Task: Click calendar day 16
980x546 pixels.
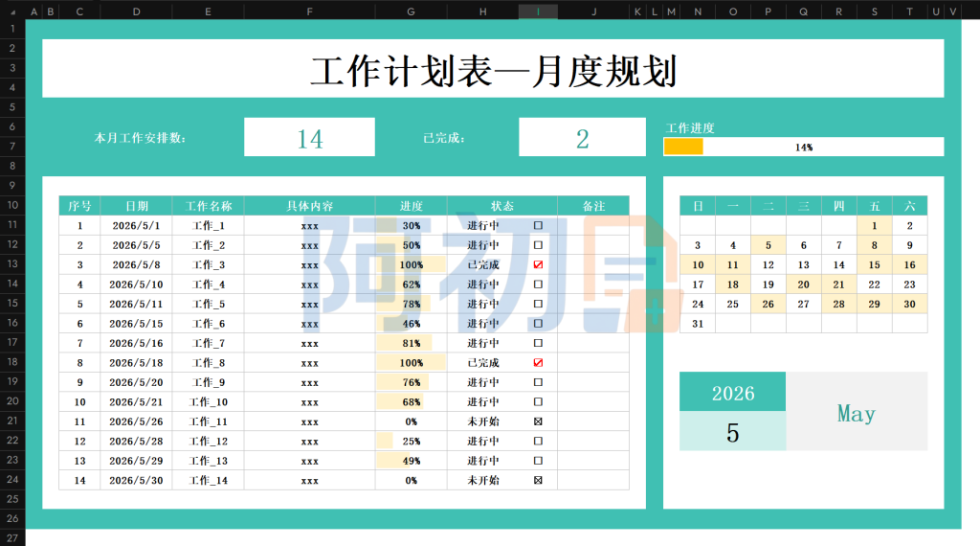Action: (x=909, y=264)
